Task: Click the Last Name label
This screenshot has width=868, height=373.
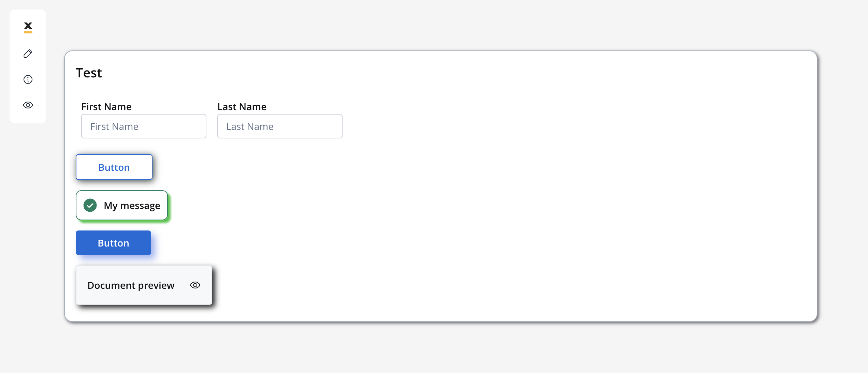Action: 242,107
